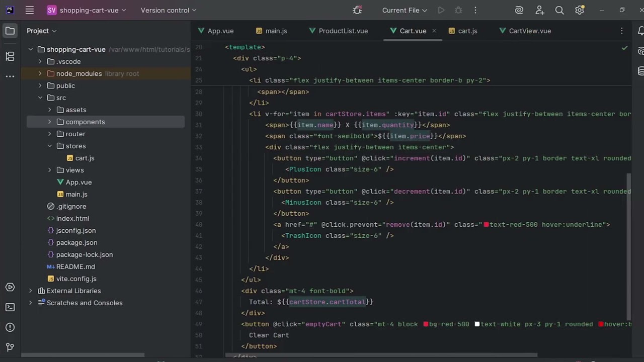Expand the views folder
This screenshot has height=362, width=644.
click(x=49, y=170)
